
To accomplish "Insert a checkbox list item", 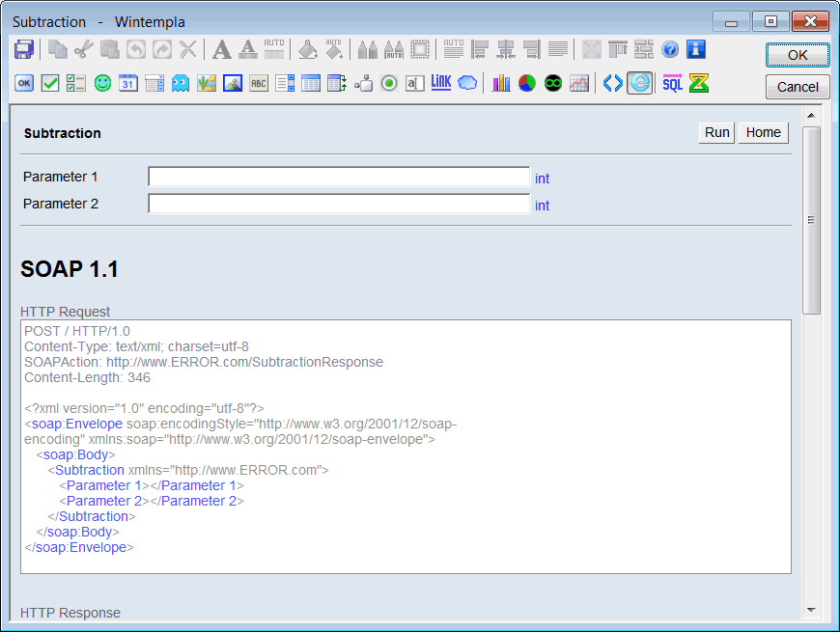I will (x=76, y=84).
